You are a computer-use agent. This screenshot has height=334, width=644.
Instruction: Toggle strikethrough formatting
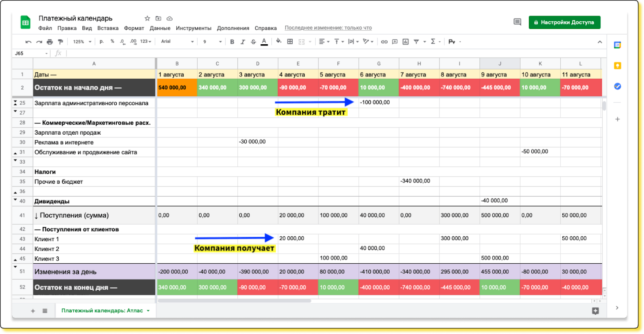pos(253,42)
